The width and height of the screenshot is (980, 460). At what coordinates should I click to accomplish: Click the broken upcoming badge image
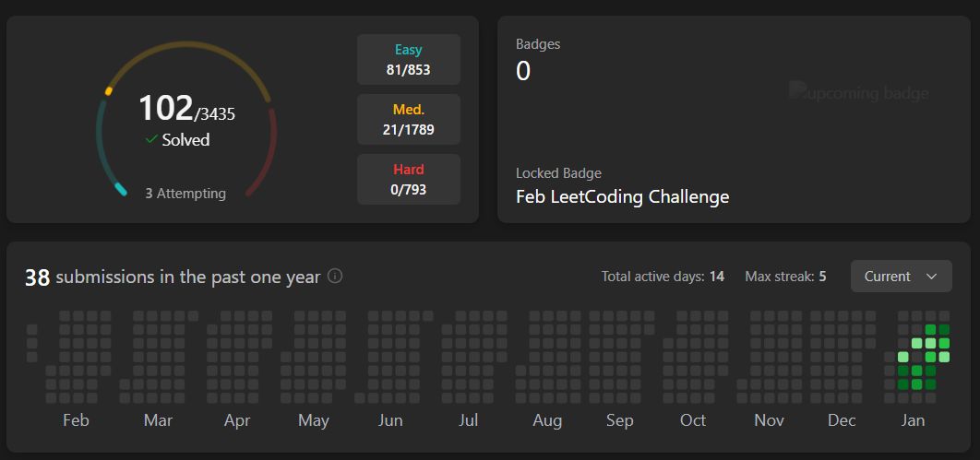click(859, 92)
